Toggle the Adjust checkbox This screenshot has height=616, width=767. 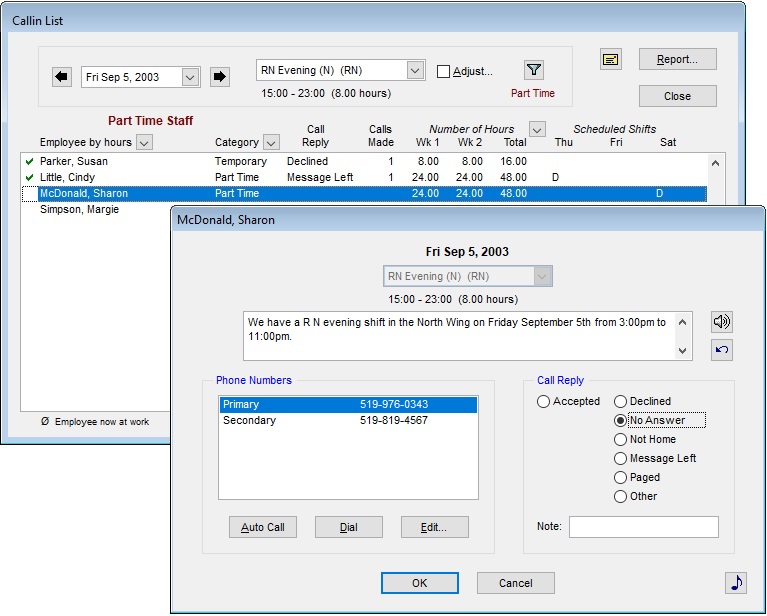(443, 71)
